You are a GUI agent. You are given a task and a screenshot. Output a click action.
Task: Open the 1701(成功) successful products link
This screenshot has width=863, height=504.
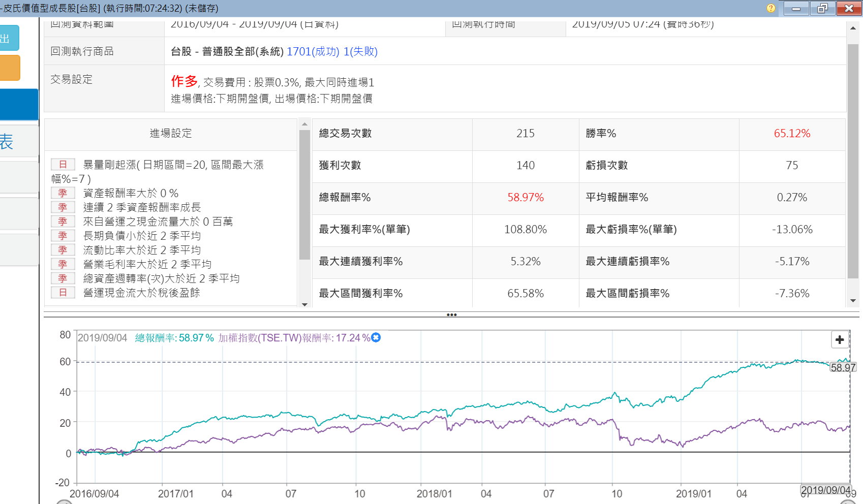(313, 51)
